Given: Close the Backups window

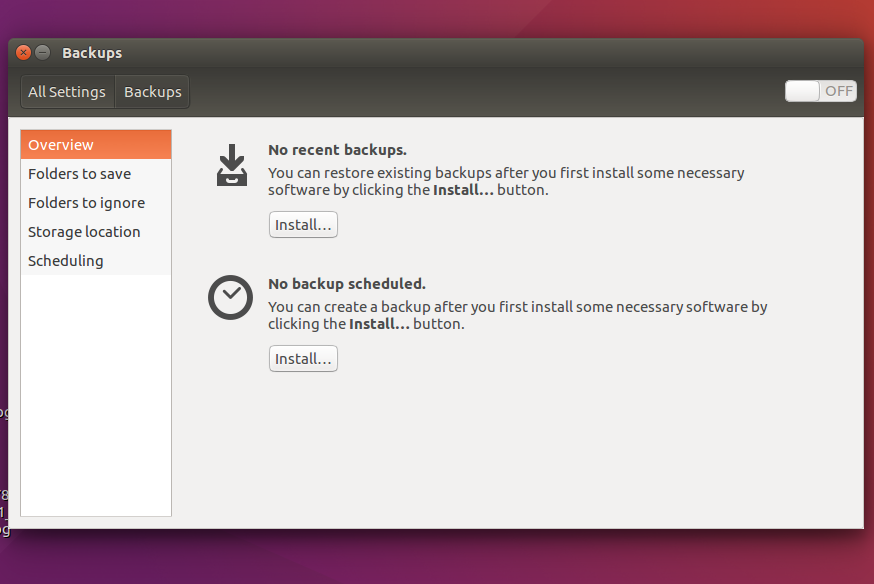Looking at the screenshot, I should pos(24,53).
